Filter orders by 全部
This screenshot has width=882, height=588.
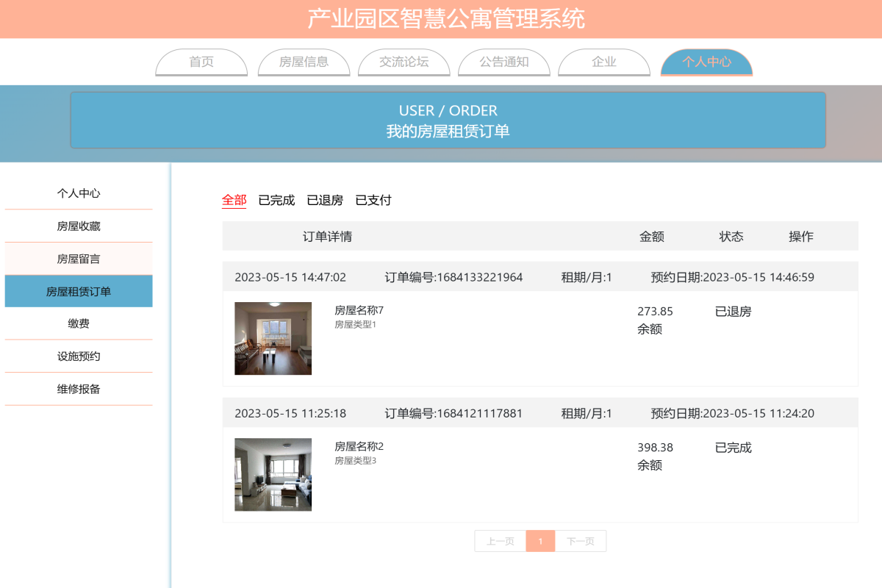[x=234, y=199]
